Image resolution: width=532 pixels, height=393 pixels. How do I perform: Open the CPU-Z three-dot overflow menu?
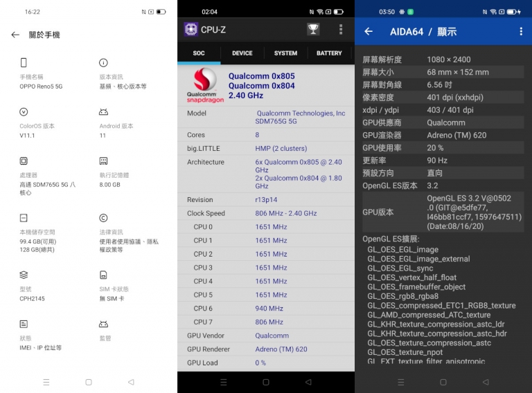(341, 30)
